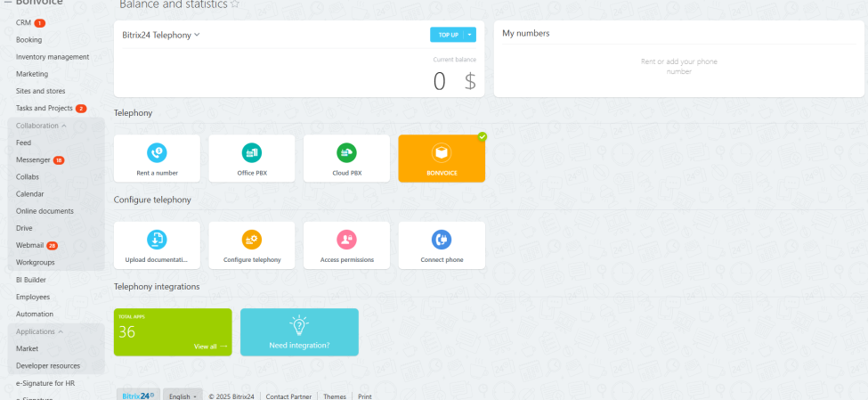Click the Tasks and Projects badge 2

point(81,109)
